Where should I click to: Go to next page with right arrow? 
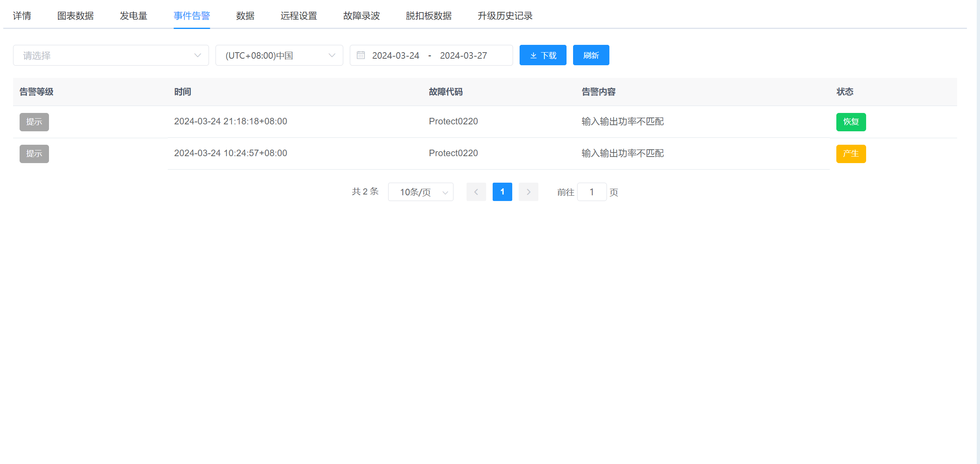[x=529, y=192]
